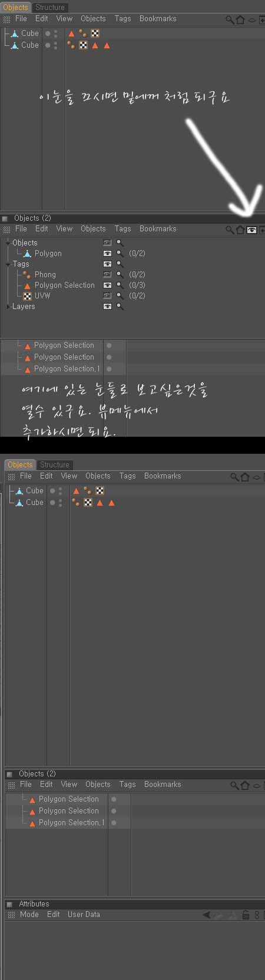
Task: Collapse the Objects category in the filter tree
Action: click(8, 242)
